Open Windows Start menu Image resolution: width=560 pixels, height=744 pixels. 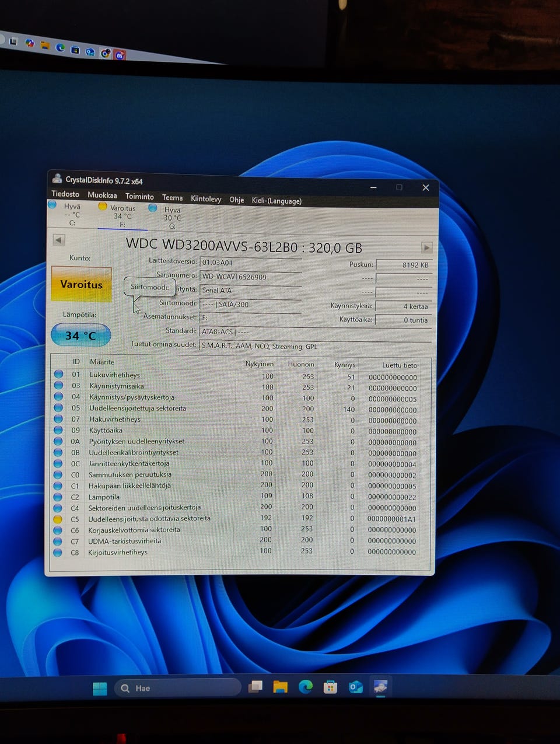click(x=100, y=689)
